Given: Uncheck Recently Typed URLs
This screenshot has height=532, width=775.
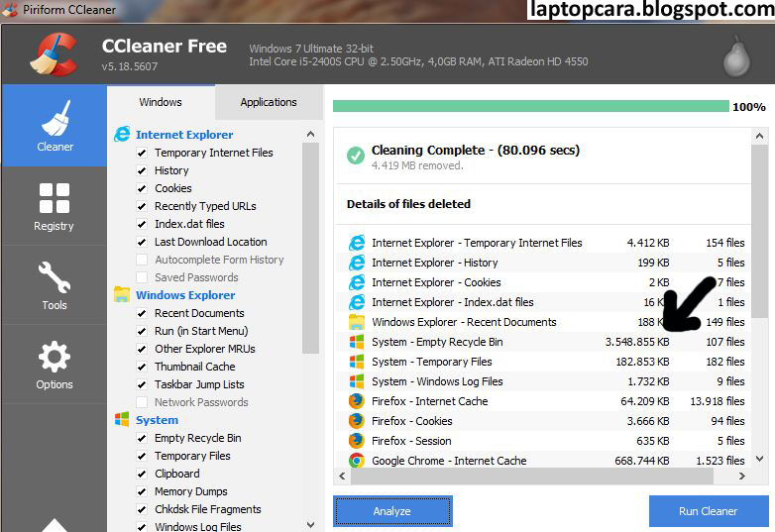Looking at the screenshot, I should (x=142, y=206).
